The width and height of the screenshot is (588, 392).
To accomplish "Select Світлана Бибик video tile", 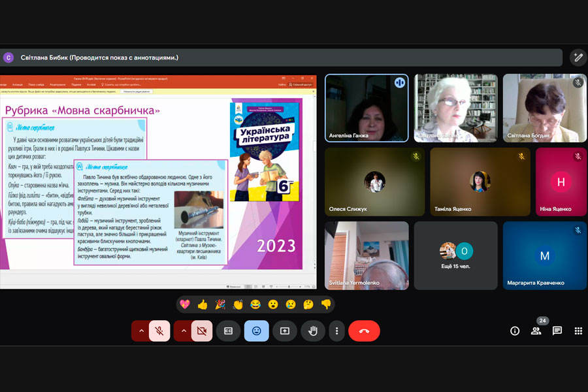I will coord(455,108).
